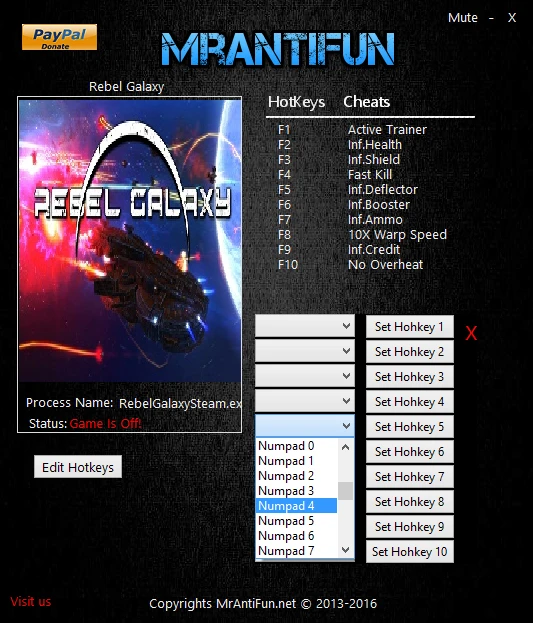Select Numpad 6 list entry
This screenshot has width=533, height=623.
pos(297,536)
